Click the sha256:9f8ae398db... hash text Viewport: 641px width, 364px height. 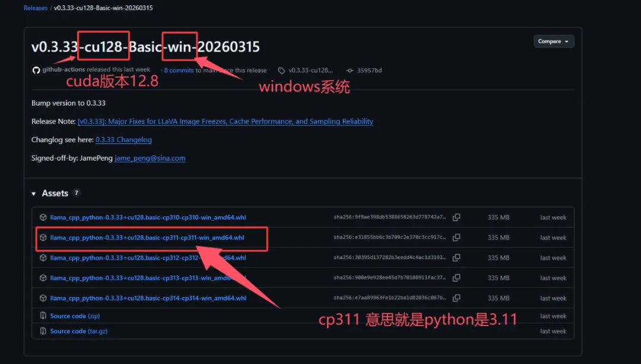pyautogui.click(x=389, y=218)
